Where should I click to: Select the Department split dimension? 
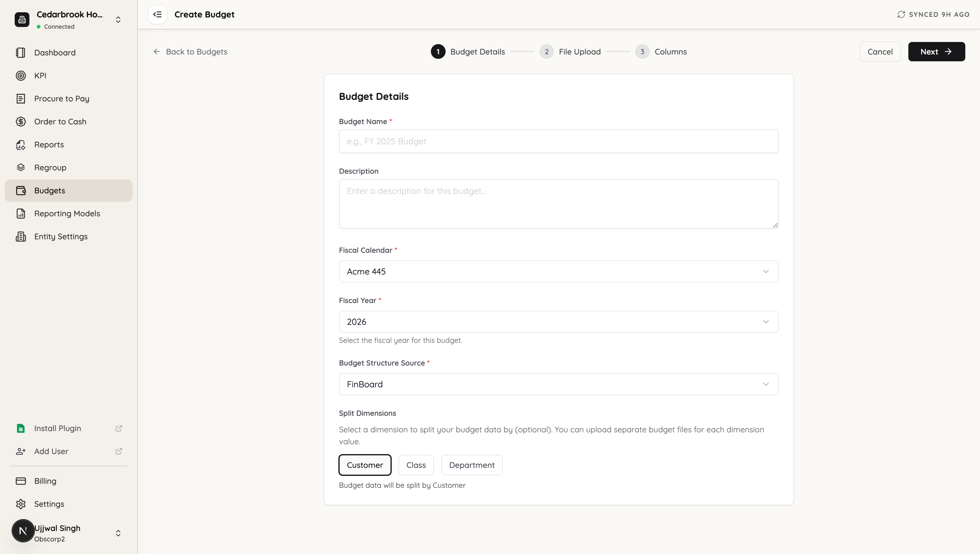(472, 465)
